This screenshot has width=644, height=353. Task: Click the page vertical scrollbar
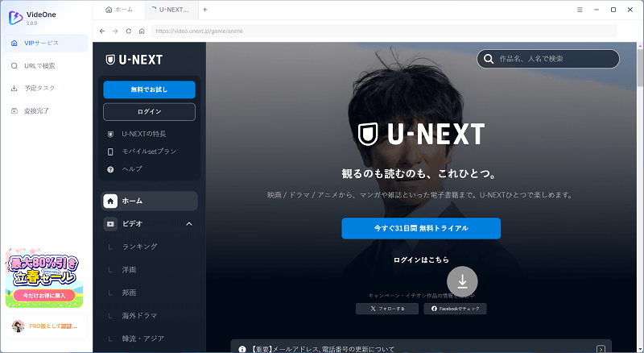click(x=640, y=66)
